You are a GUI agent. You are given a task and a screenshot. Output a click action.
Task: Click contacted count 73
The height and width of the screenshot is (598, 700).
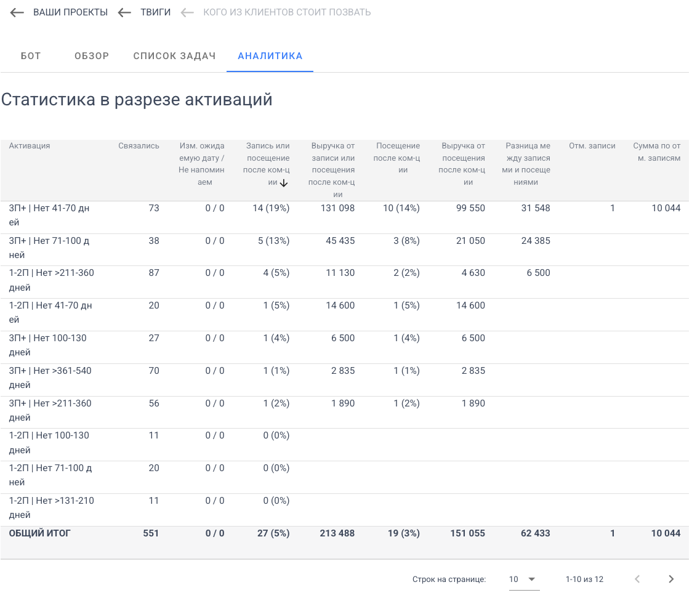coord(154,208)
